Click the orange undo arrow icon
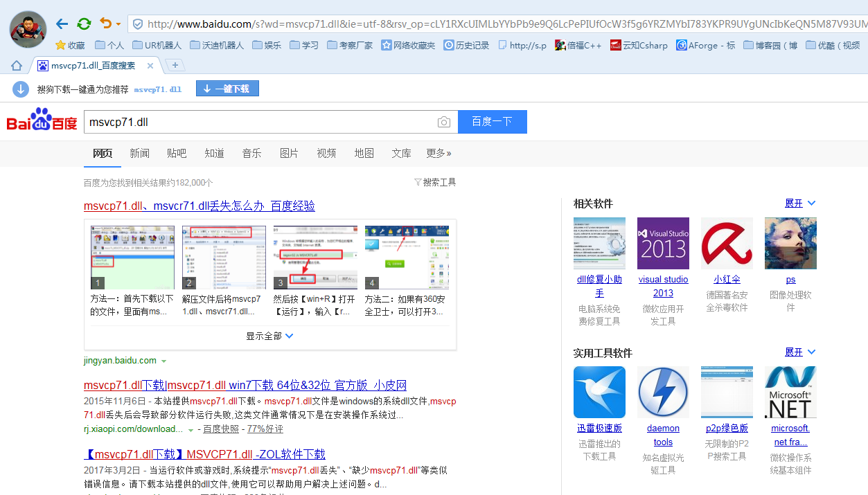868x495 pixels. [105, 24]
